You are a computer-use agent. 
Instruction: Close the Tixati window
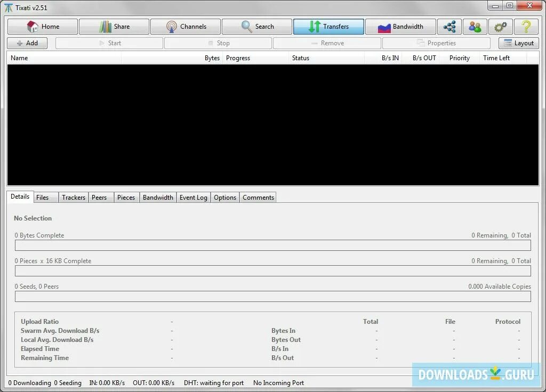pyautogui.click(x=529, y=5)
